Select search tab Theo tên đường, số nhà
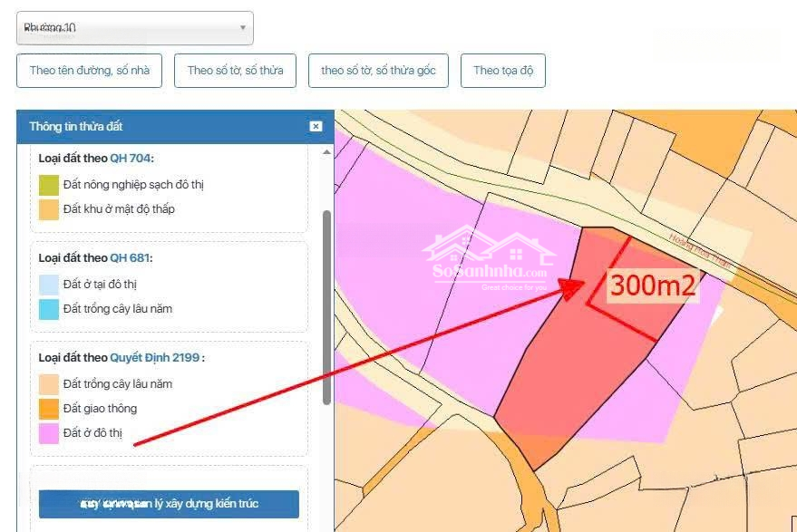 89,71
